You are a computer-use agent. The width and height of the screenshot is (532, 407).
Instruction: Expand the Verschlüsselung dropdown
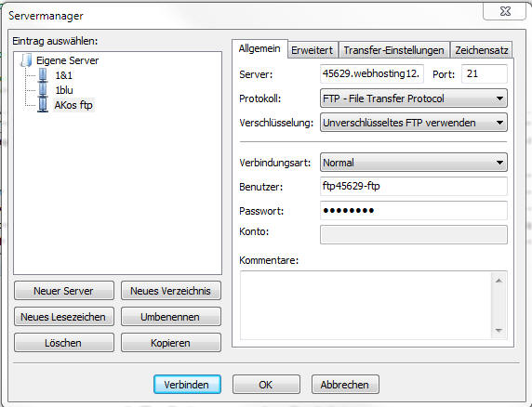414,123
